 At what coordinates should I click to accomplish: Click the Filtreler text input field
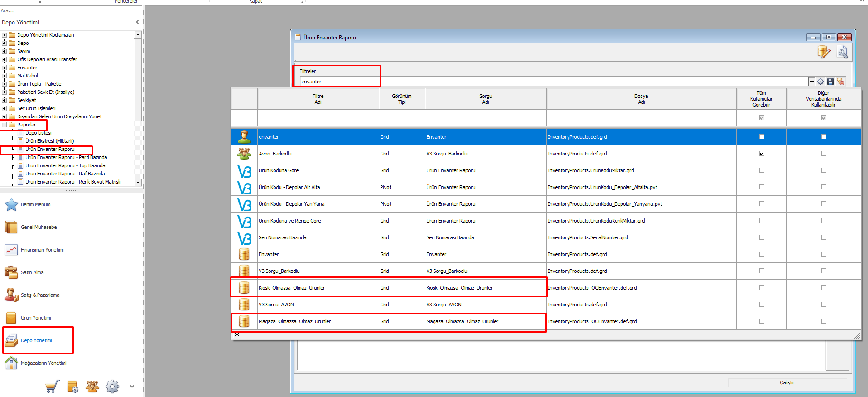(x=554, y=82)
